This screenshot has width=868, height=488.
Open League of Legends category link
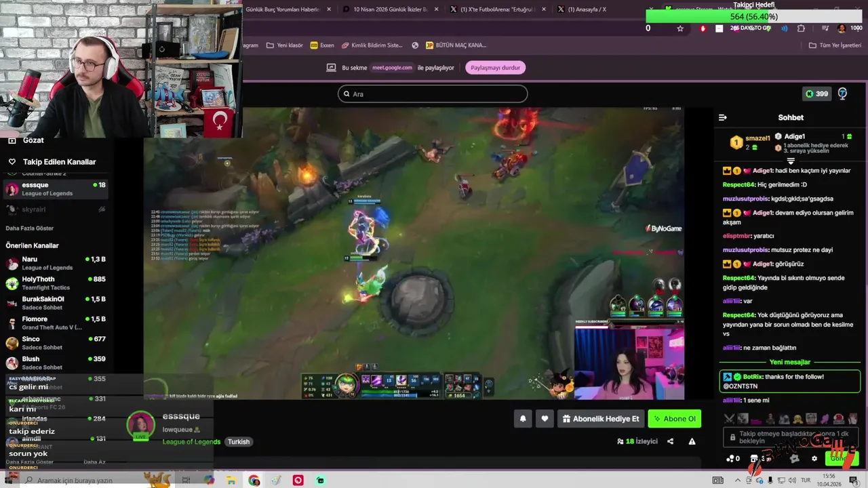point(191,442)
